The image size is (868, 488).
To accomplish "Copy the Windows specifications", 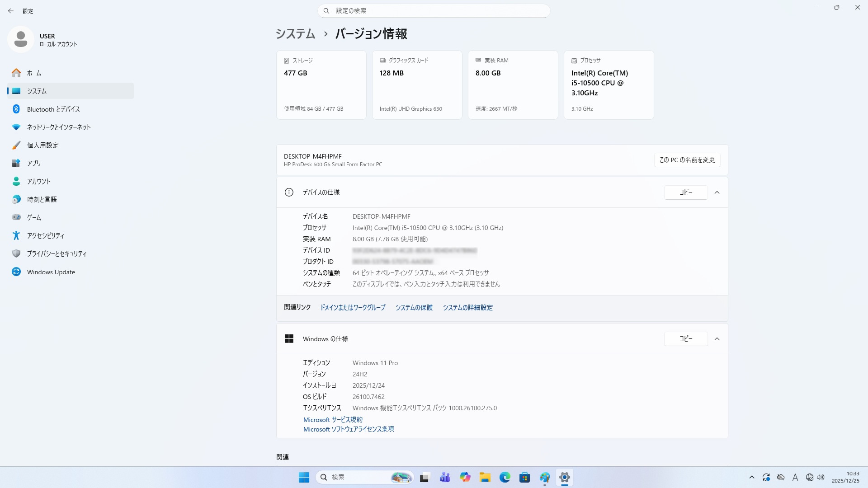I will coord(685,339).
